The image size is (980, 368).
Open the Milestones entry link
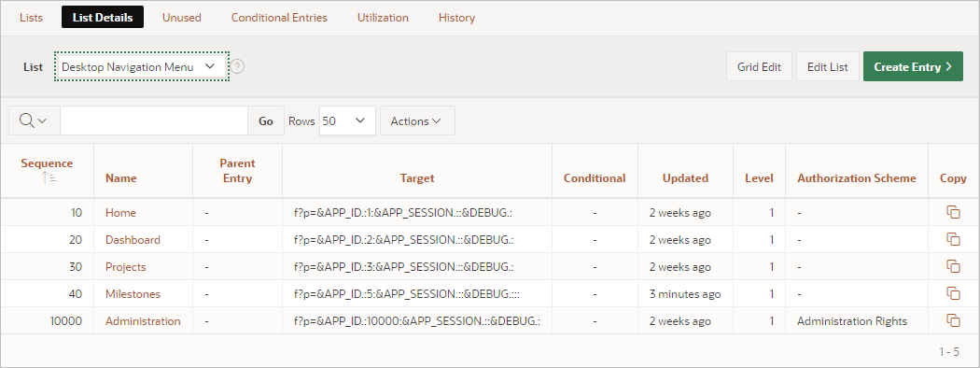(133, 293)
